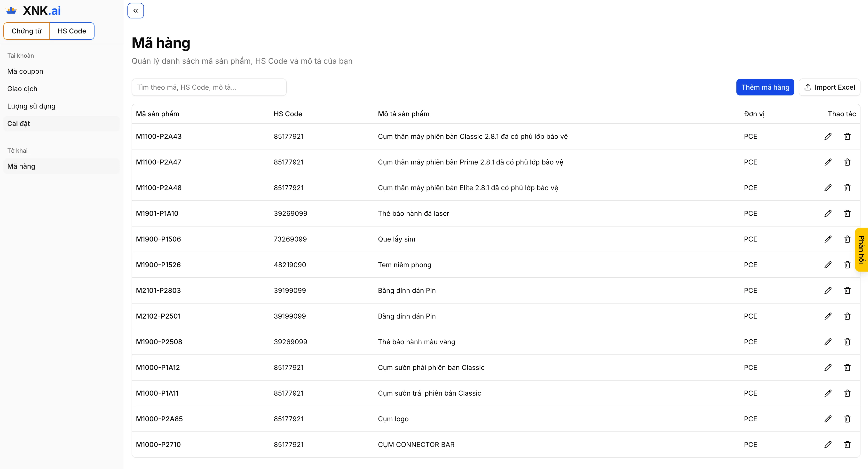Delete the Tem niêm phong entry

[x=847, y=265]
